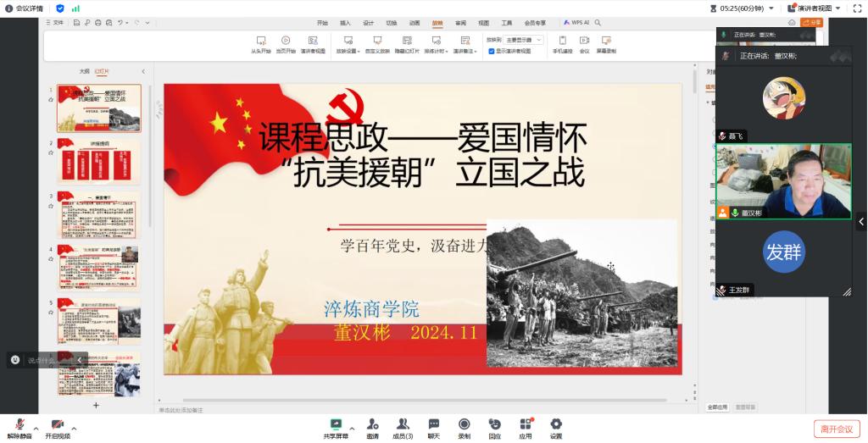Open 放映设置 slideshow settings
The image size is (868, 443).
pyautogui.click(x=348, y=44)
